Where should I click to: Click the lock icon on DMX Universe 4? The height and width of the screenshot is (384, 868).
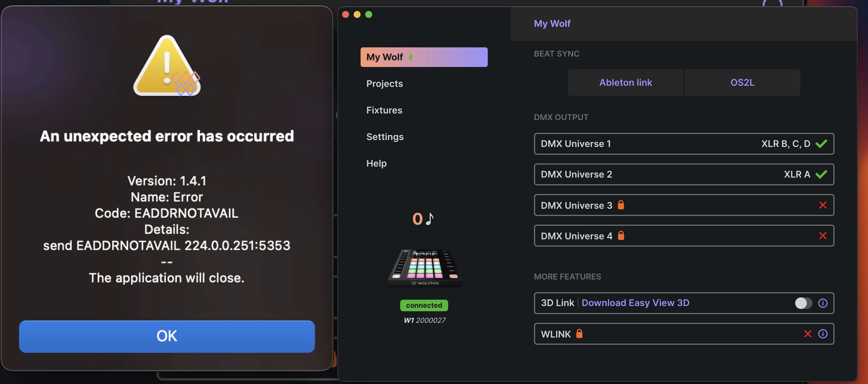(x=620, y=235)
